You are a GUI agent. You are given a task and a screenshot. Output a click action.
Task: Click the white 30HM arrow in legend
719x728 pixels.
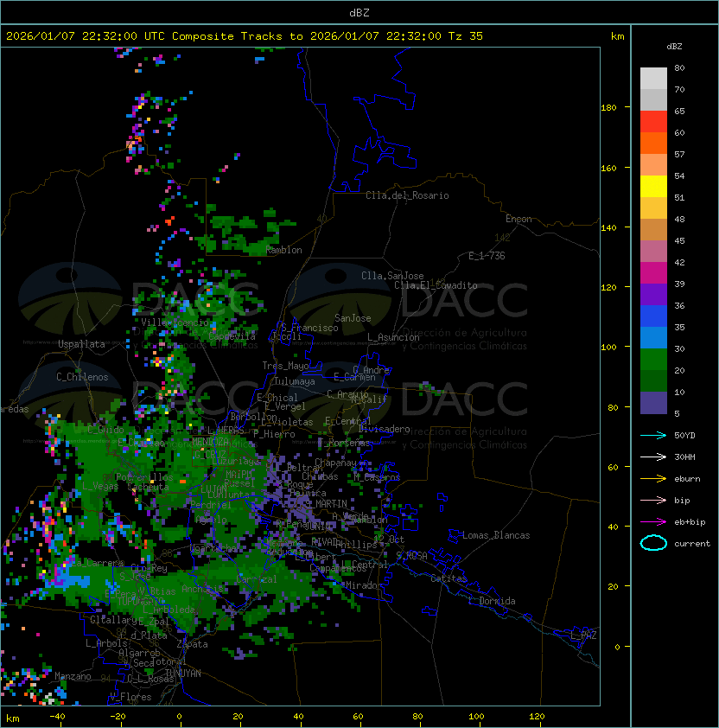click(x=653, y=457)
